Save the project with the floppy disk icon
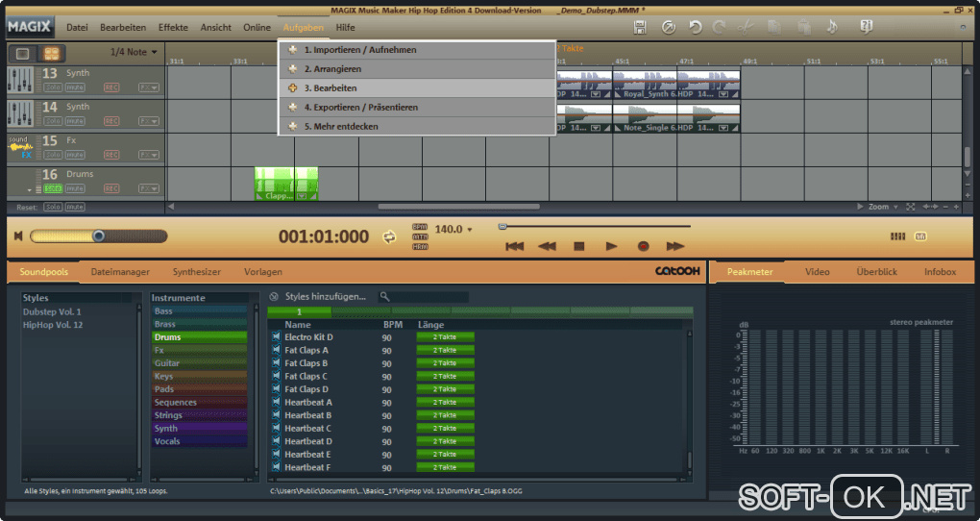980x521 pixels. (639, 27)
